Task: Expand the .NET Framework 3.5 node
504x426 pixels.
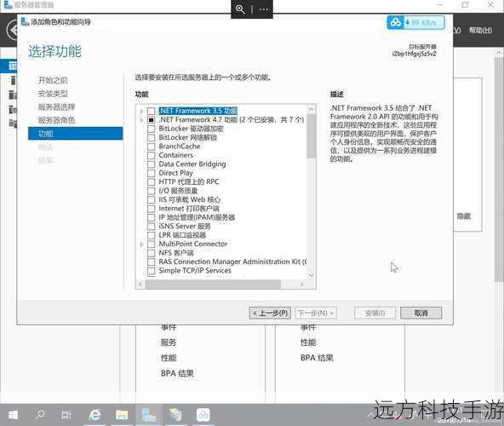Action: click(x=141, y=112)
